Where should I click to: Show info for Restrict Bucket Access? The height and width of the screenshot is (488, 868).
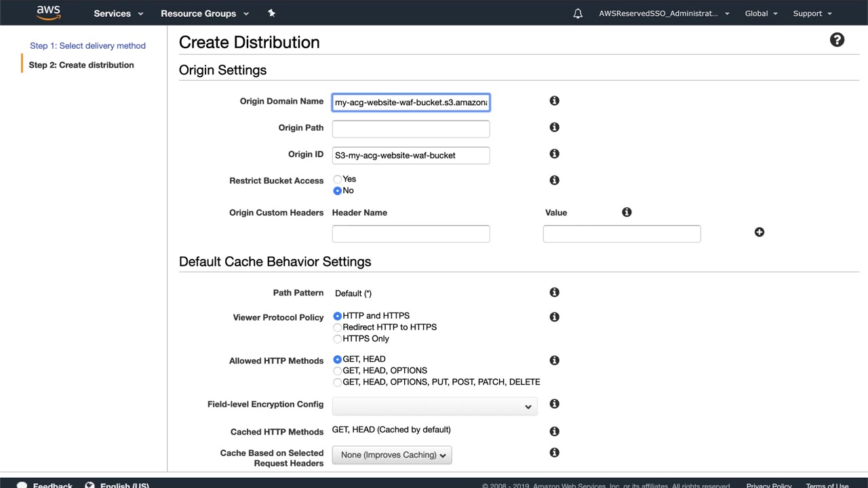click(554, 180)
